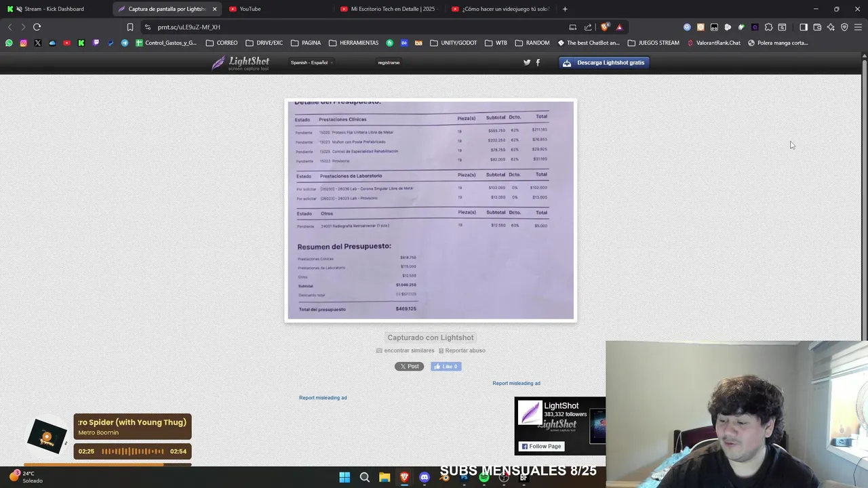Image resolution: width=868 pixels, height=488 pixels.
Task: Open Control_Gastos_y_G... bookmark
Action: 166,43
